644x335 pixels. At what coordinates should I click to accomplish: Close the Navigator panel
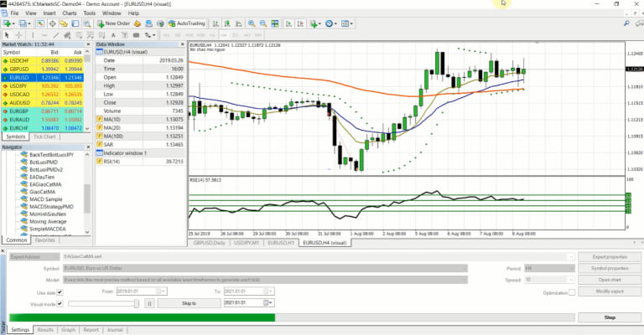(x=88, y=147)
